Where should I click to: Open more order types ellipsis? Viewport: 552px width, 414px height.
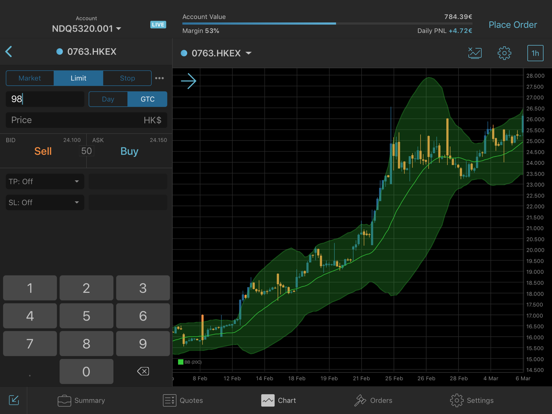click(x=159, y=78)
